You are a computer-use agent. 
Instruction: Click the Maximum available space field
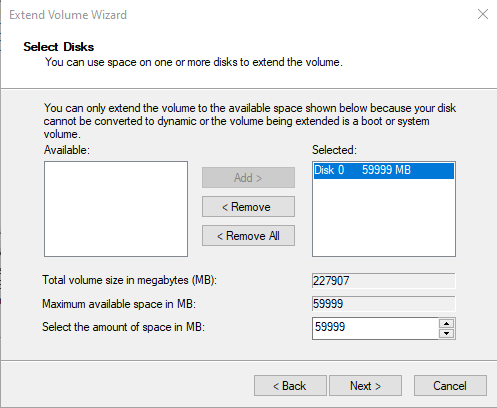point(383,304)
